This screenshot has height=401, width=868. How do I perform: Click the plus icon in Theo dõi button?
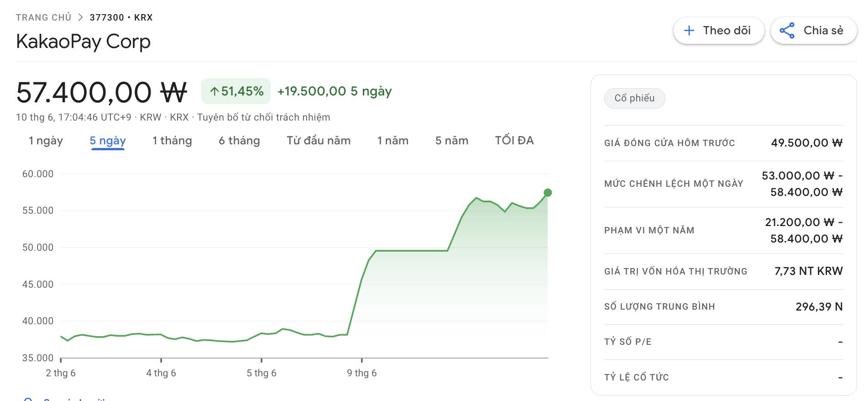(x=689, y=31)
